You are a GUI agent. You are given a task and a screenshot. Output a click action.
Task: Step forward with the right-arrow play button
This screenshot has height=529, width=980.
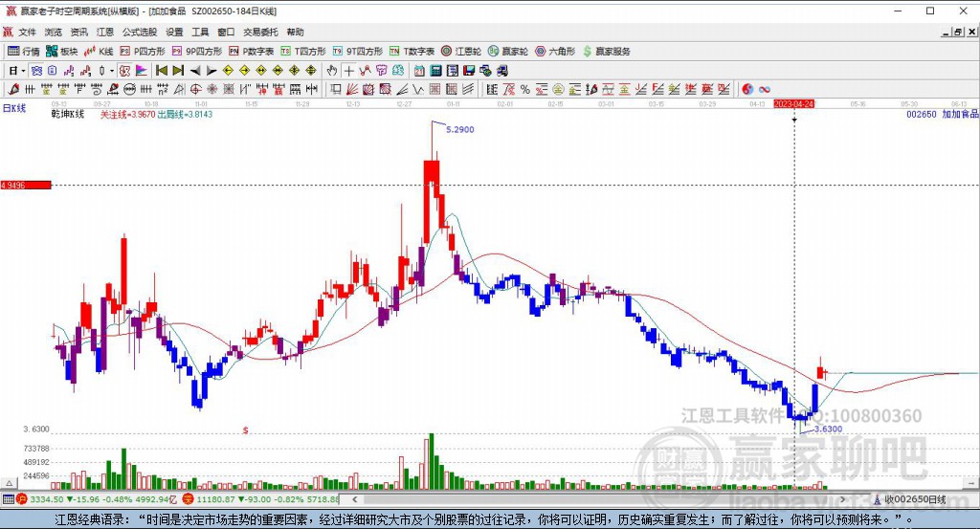[212, 70]
